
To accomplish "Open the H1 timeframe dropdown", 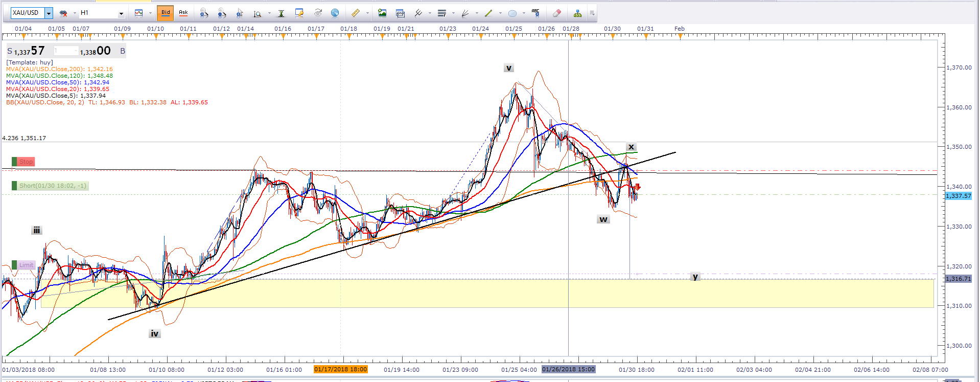I will (121, 13).
